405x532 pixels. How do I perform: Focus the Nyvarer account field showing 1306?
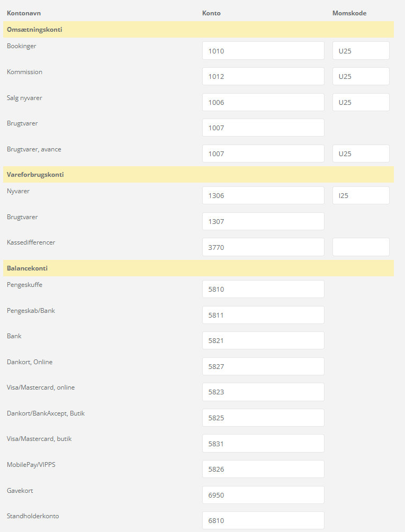[x=263, y=195]
